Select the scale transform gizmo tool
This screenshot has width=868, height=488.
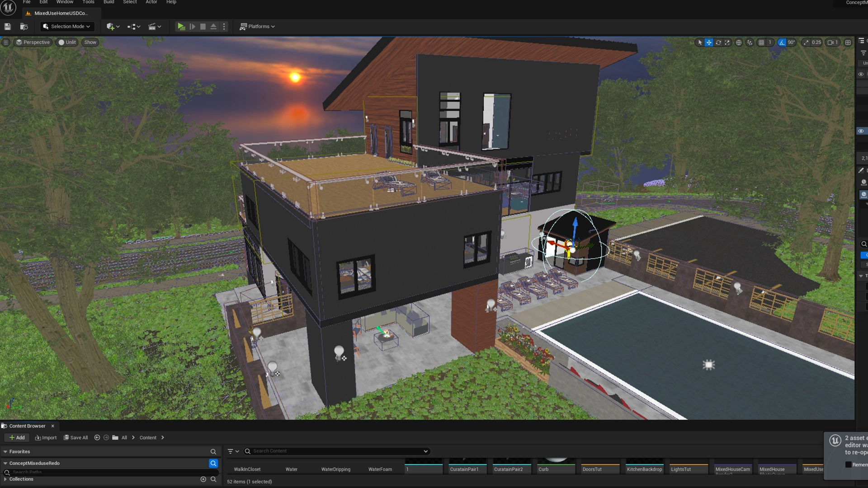(x=727, y=42)
